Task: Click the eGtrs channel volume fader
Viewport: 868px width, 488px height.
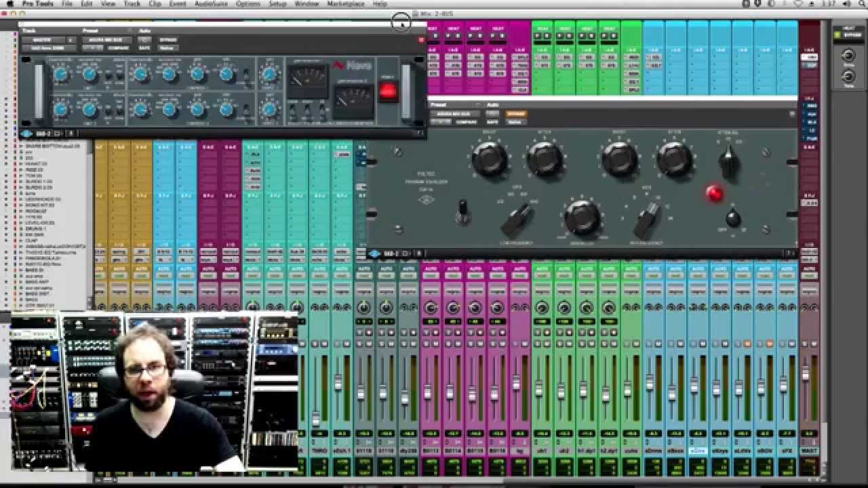Action: [694, 385]
